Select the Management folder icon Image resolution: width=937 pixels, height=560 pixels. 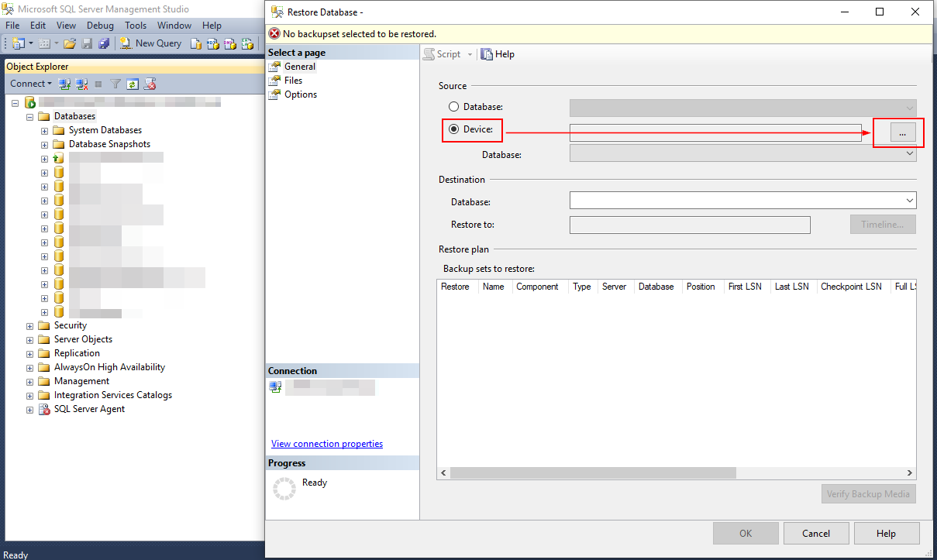tap(43, 381)
